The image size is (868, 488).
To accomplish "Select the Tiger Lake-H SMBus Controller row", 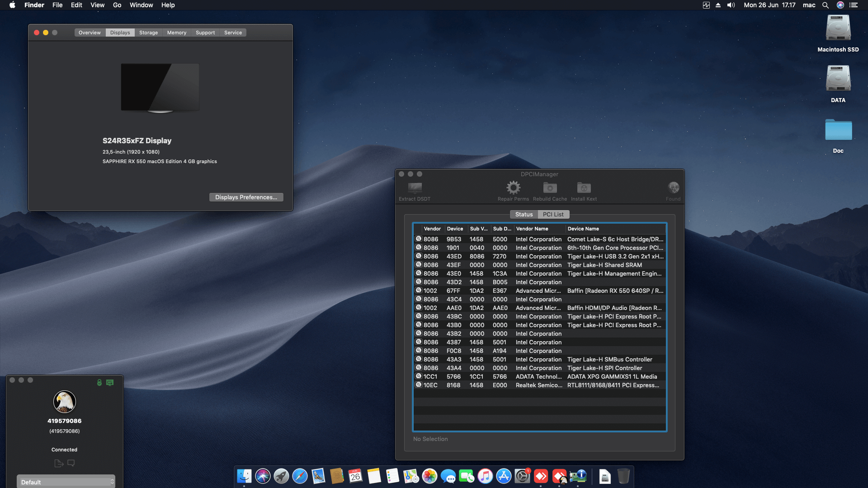I will click(540, 359).
